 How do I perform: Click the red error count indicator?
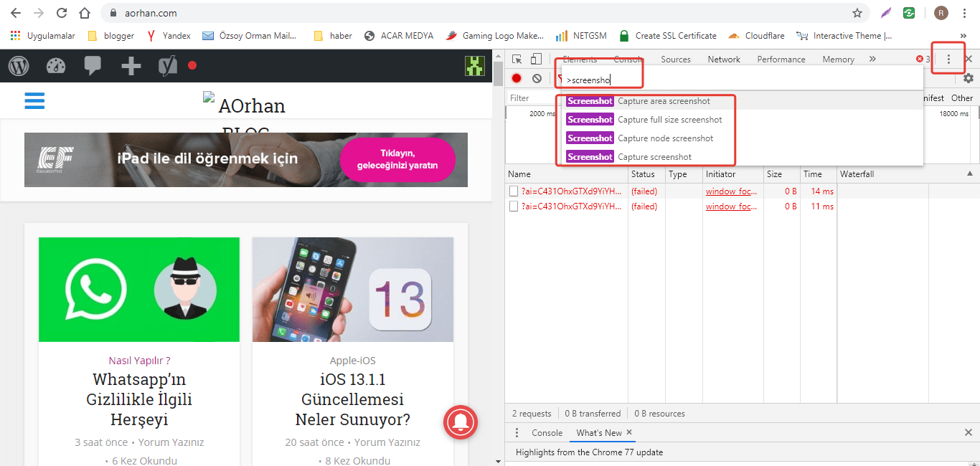[x=923, y=60]
